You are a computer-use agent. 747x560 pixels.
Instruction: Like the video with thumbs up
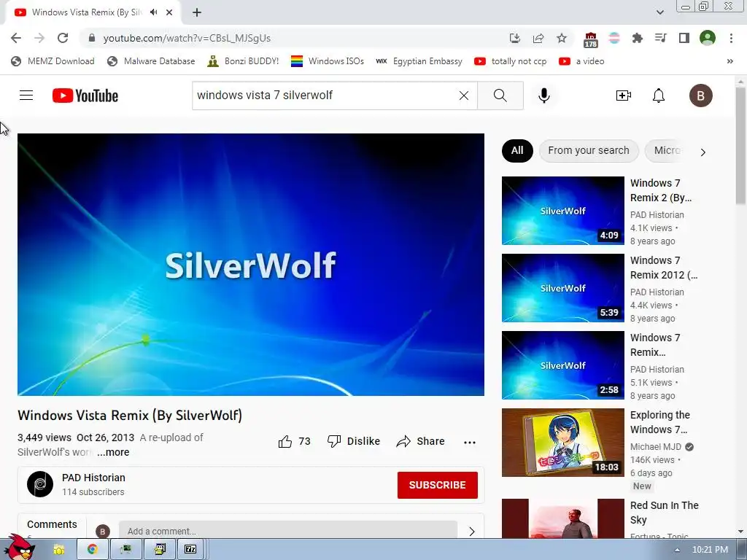point(285,441)
